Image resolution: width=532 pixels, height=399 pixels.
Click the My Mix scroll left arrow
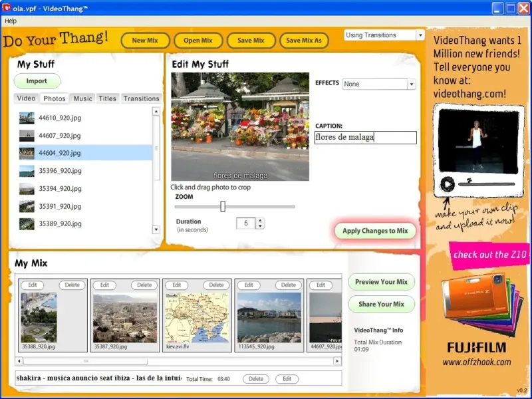point(19,361)
